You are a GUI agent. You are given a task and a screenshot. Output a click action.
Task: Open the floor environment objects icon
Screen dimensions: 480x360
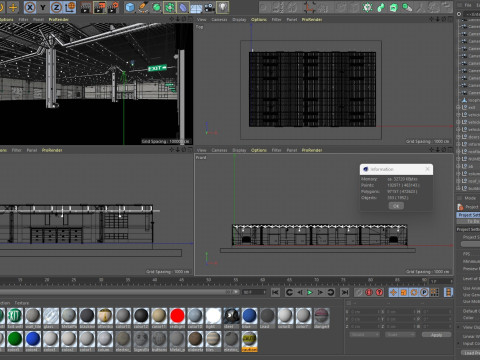click(x=196, y=8)
